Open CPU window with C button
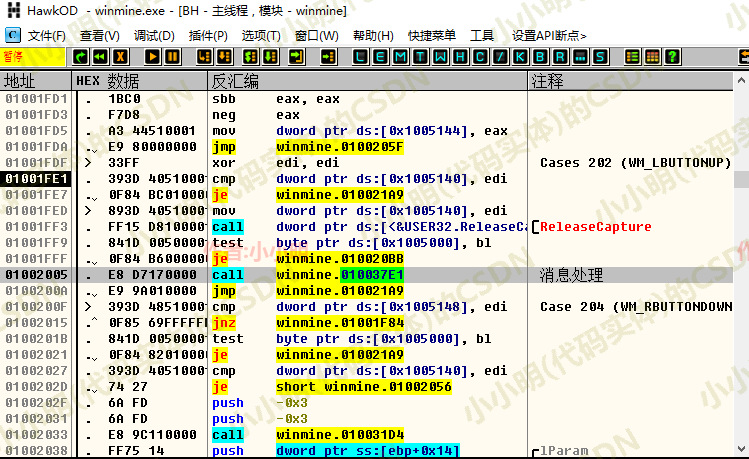 pos(480,57)
